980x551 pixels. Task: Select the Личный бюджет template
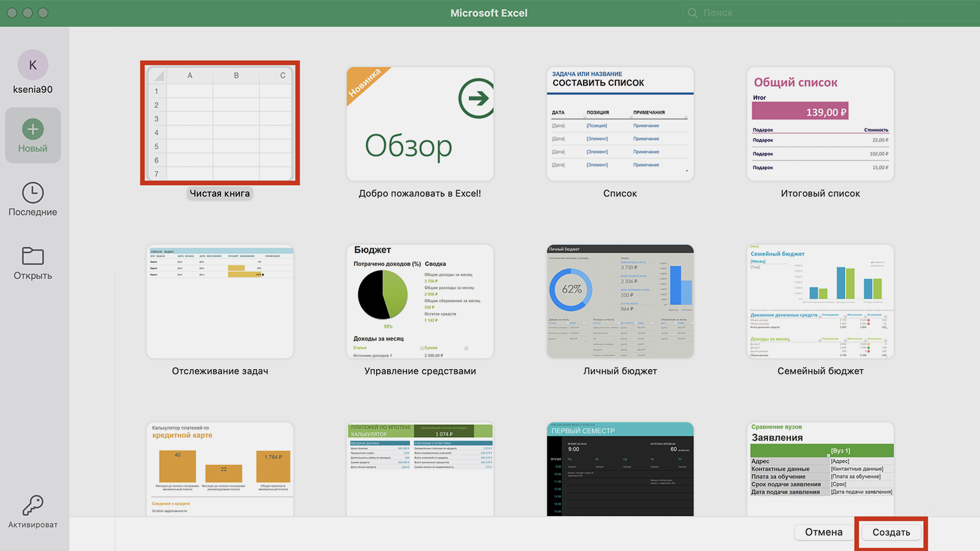pyautogui.click(x=620, y=301)
